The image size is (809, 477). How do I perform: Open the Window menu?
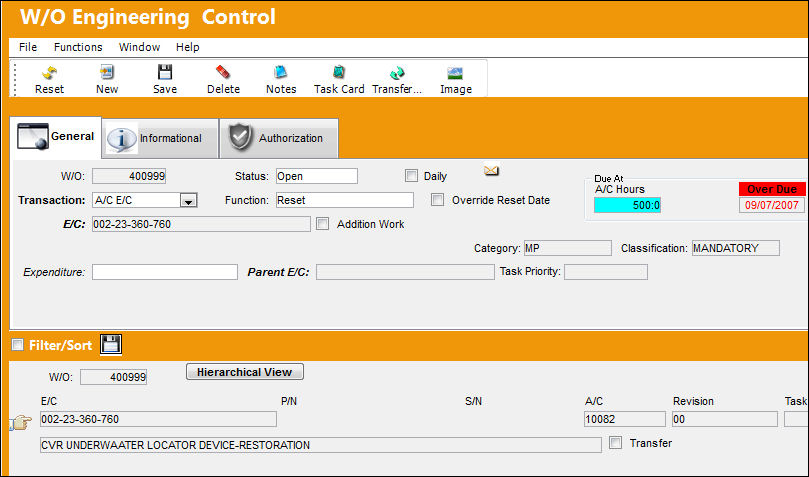click(x=139, y=47)
